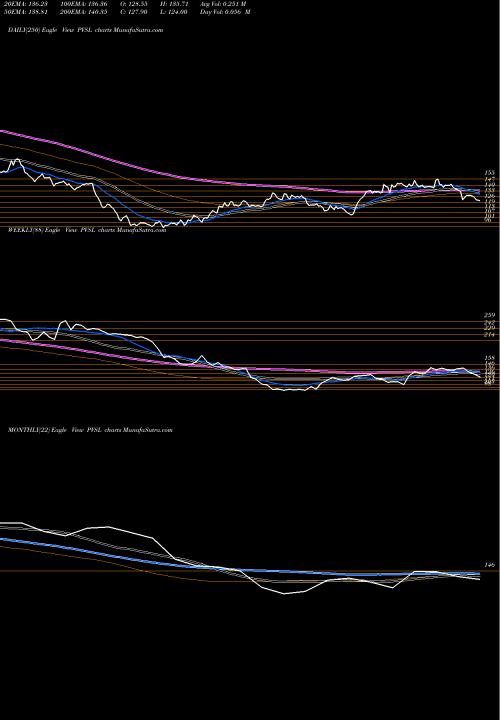Select the open price 'O:' reading

pos(136,4)
